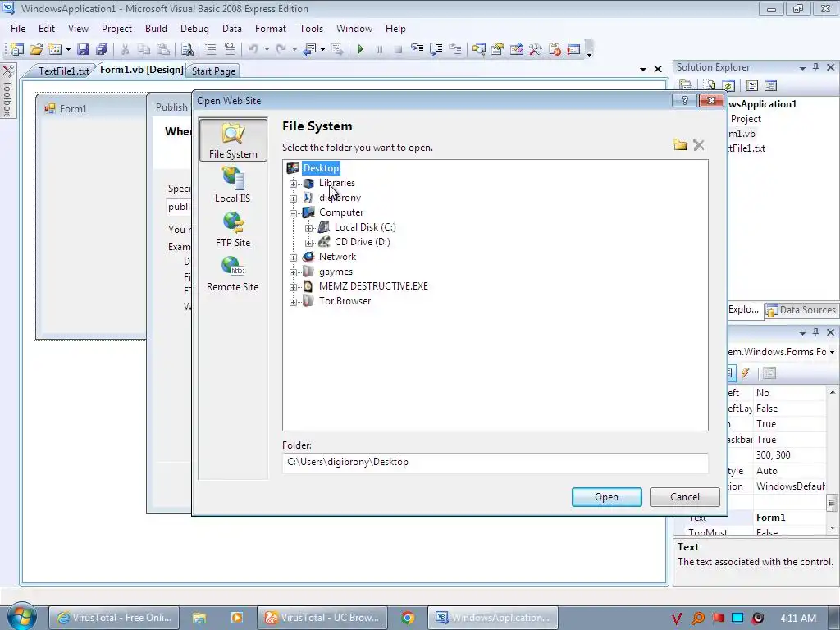Open Debug menu
Image resolution: width=840 pixels, height=630 pixels.
tap(194, 29)
